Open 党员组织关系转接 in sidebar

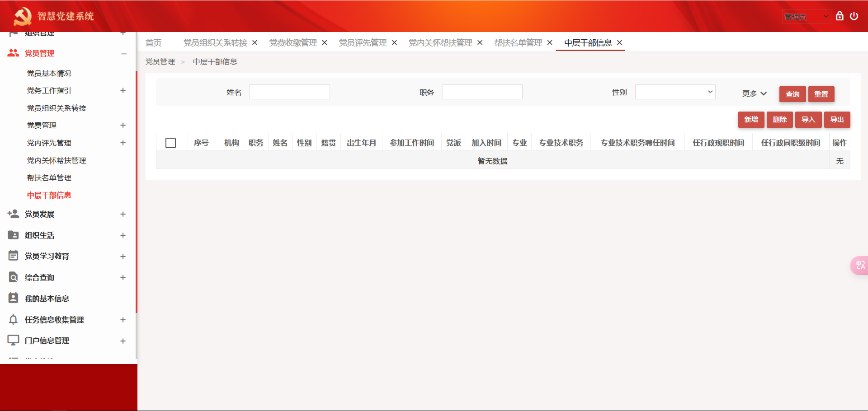[x=57, y=108]
